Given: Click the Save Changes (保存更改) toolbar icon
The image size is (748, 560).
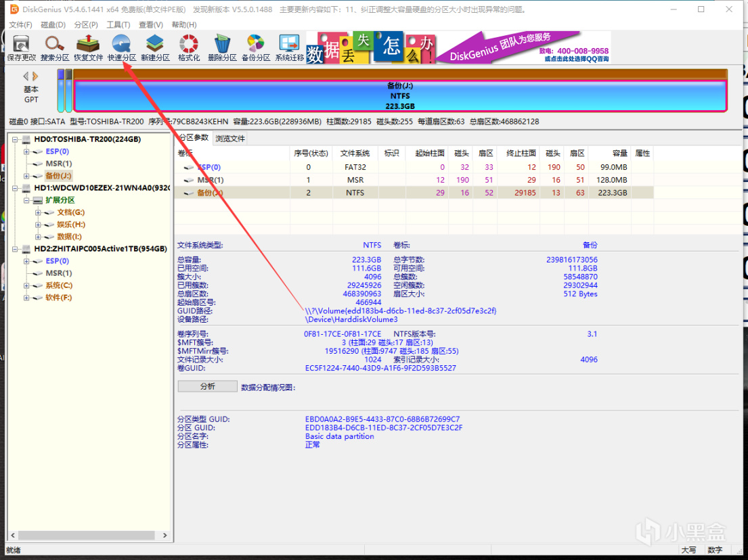Looking at the screenshot, I should [x=22, y=48].
